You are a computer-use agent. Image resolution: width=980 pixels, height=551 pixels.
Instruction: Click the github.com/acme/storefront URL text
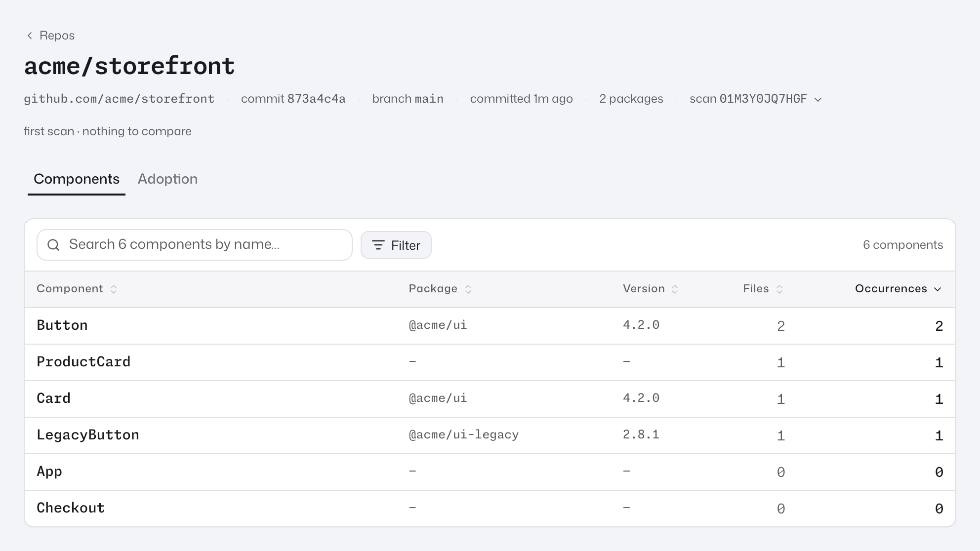click(x=119, y=99)
